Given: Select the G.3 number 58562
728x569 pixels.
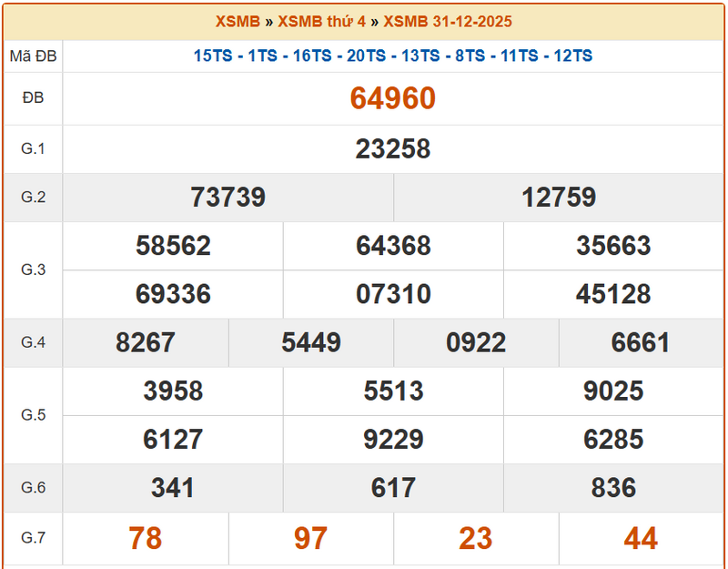Looking at the screenshot, I should click(x=173, y=246).
